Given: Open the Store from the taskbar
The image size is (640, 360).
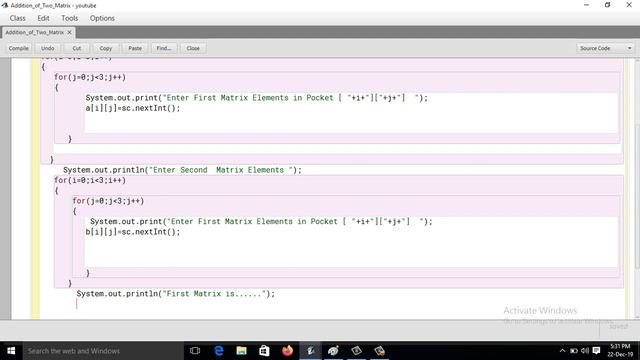Looking at the screenshot, I should point(264,351).
